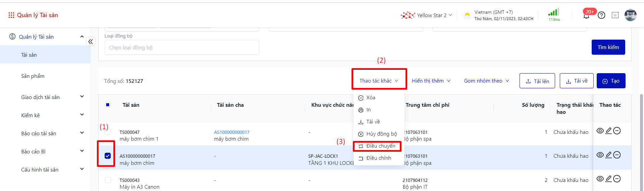644x191 pixels.
Task: Click the Tải lên upload button
Action: click(537, 81)
